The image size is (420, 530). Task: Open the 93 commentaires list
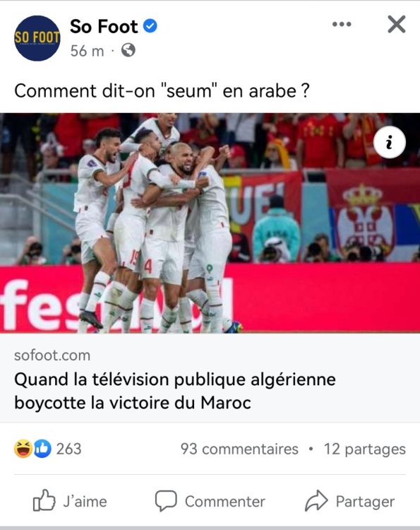tap(239, 449)
